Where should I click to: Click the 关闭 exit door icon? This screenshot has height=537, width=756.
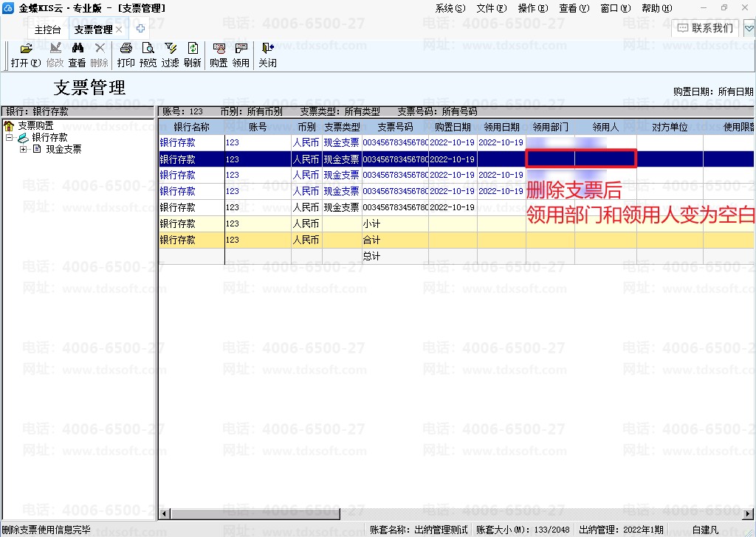pos(267,48)
